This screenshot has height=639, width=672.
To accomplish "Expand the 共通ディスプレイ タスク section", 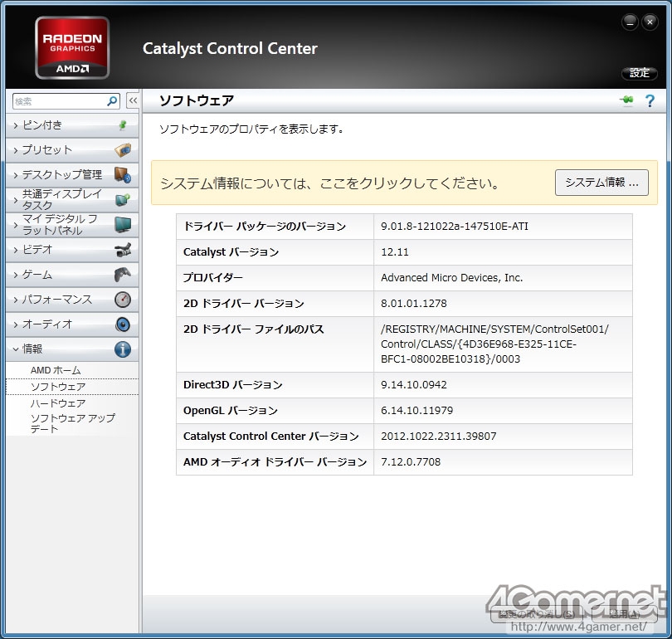I will [72, 200].
